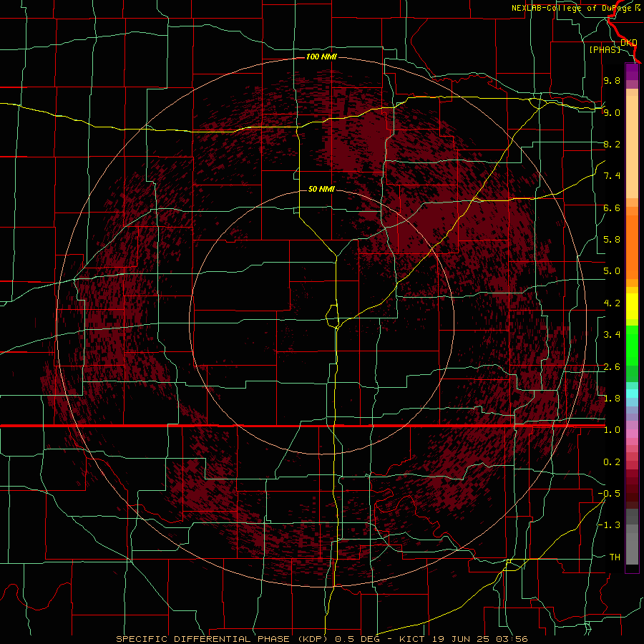Image resolution: width=644 pixels, height=644 pixels.
Task: Click the 3.4 scale value
Action: click(612, 335)
